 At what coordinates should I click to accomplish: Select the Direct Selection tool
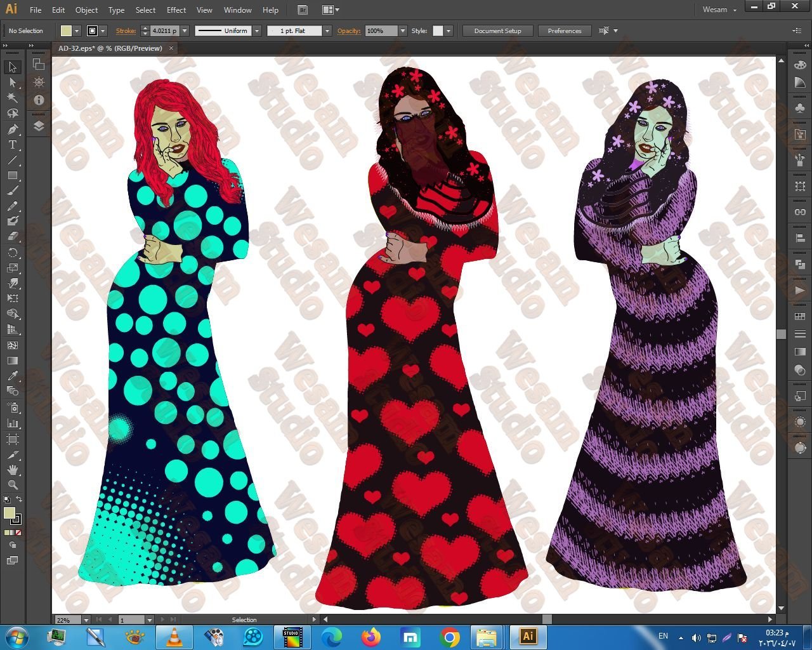click(13, 83)
